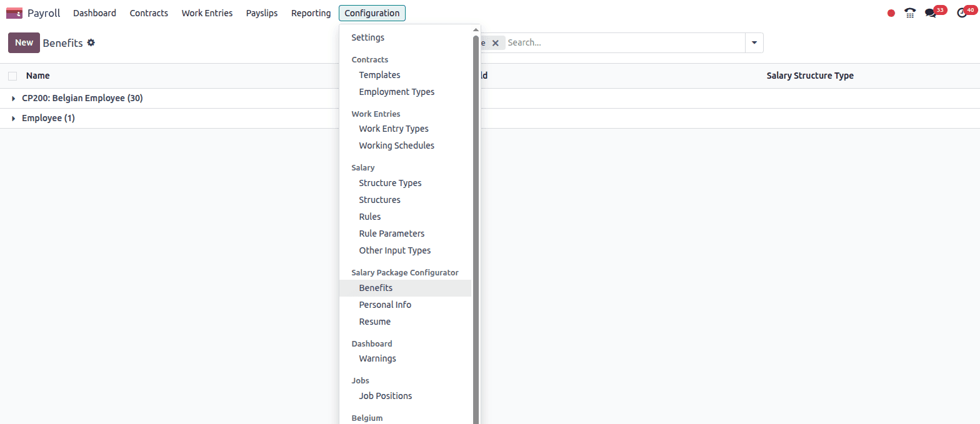
Task: Select Resume in the configurator section
Action: [x=405, y=322]
